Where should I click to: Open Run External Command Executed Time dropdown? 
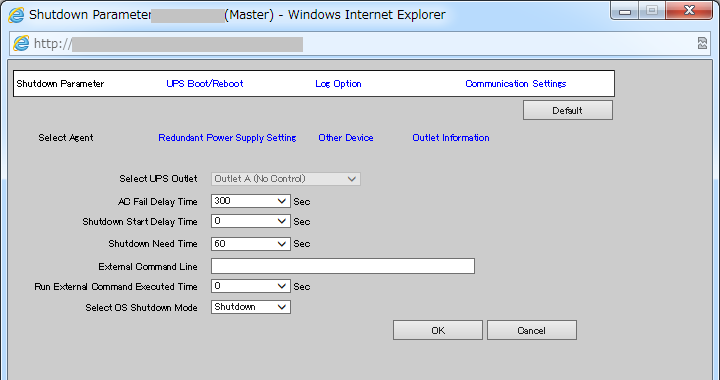point(251,286)
